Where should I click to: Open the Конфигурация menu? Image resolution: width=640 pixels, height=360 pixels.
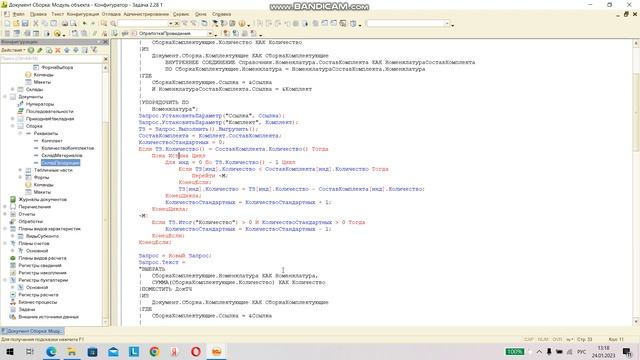[x=83, y=14]
